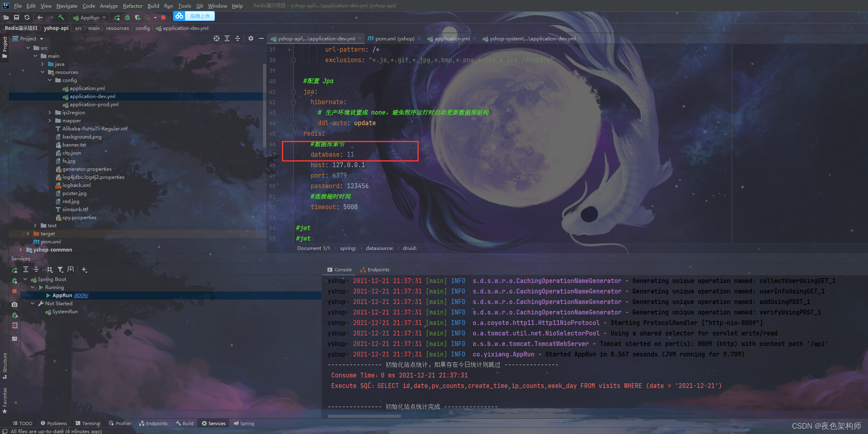Screen dimensions: 868x434
Task: Click the Add Service plus icon
Action: pos(84,269)
